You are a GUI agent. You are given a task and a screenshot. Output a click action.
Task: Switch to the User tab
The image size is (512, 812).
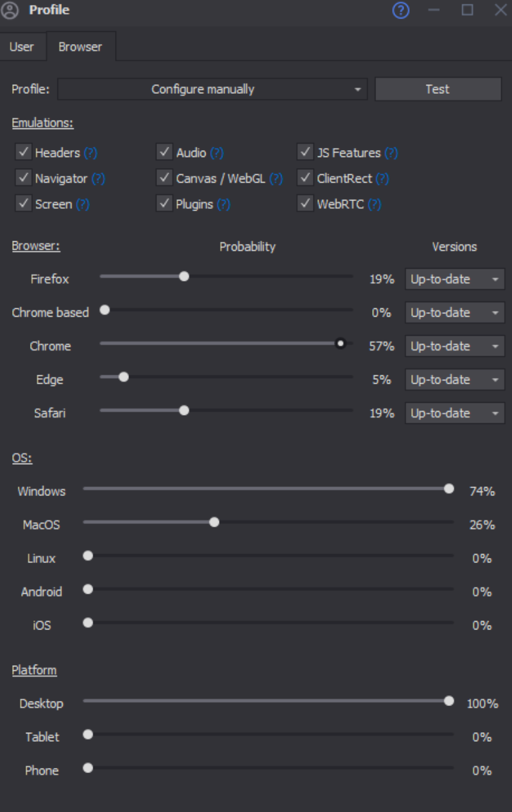[22, 47]
